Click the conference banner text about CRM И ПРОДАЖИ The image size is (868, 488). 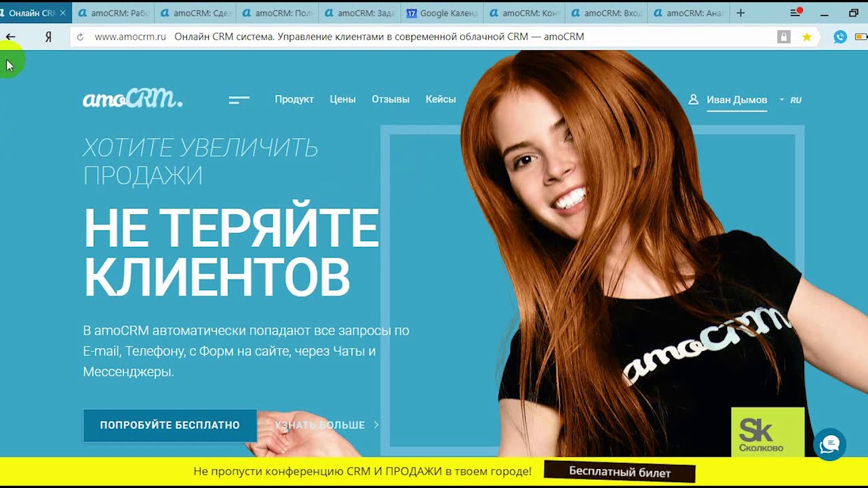point(362,472)
